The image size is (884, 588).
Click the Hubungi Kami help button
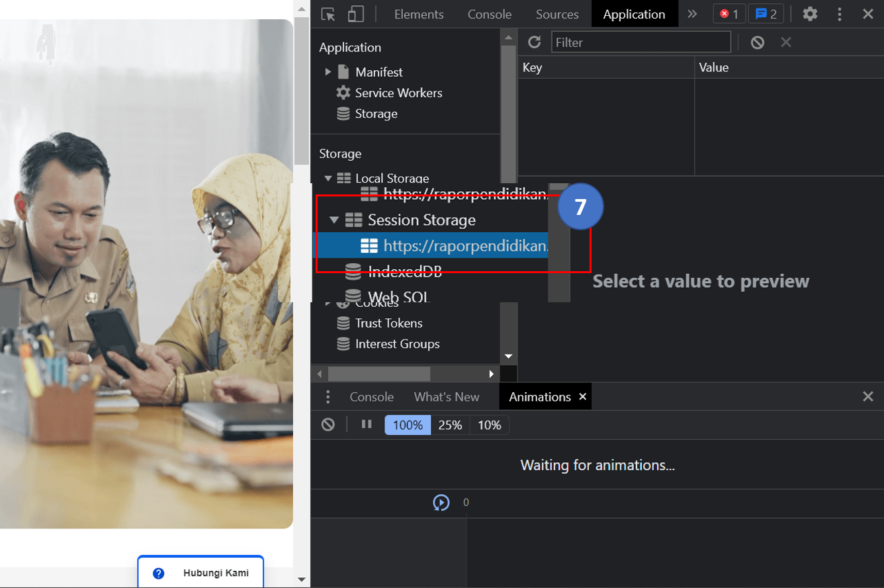point(200,572)
